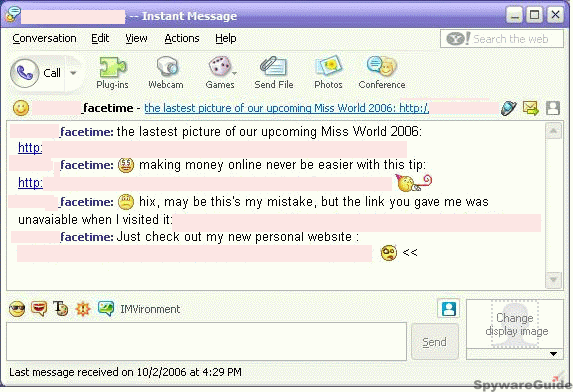Close the Instant Message window

click(x=555, y=15)
